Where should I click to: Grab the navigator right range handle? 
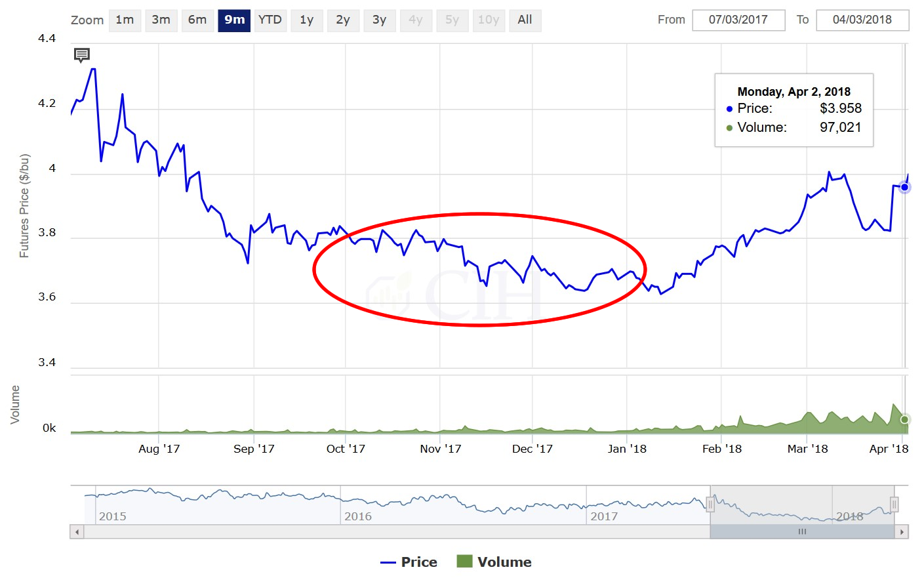click(x=894, y=505)
